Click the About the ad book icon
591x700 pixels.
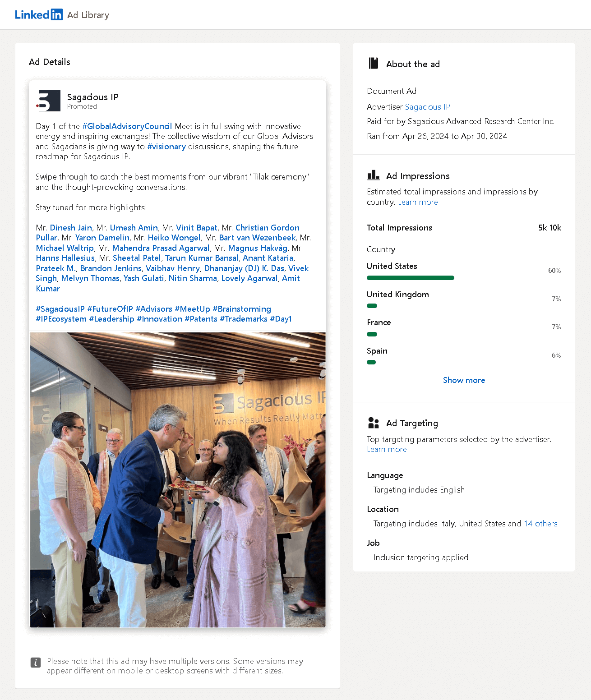pos(373,63)
